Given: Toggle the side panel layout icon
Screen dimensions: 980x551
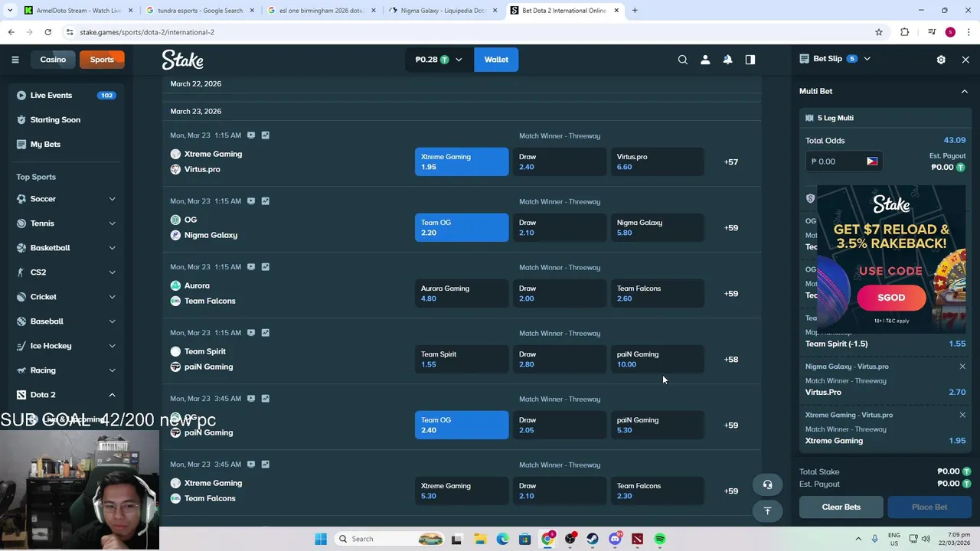Looking at the screenshot, I should [x=750, y=60].
